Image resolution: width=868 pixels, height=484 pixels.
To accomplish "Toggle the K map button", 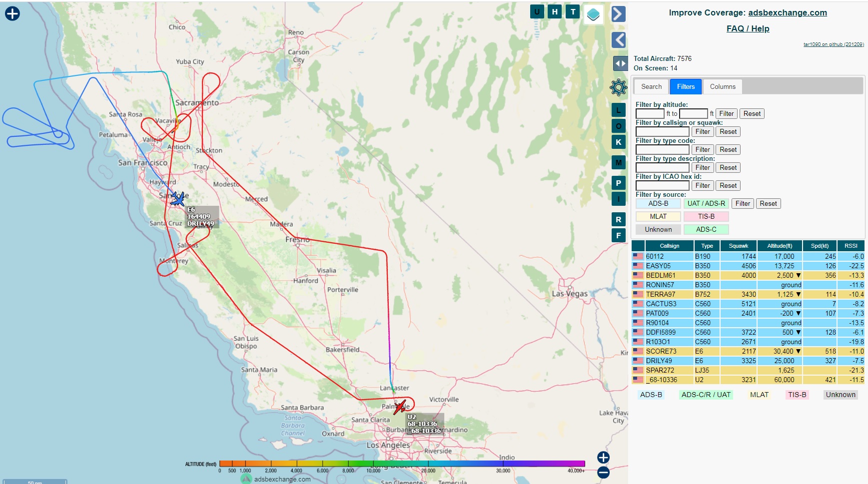I will [619, 142].
